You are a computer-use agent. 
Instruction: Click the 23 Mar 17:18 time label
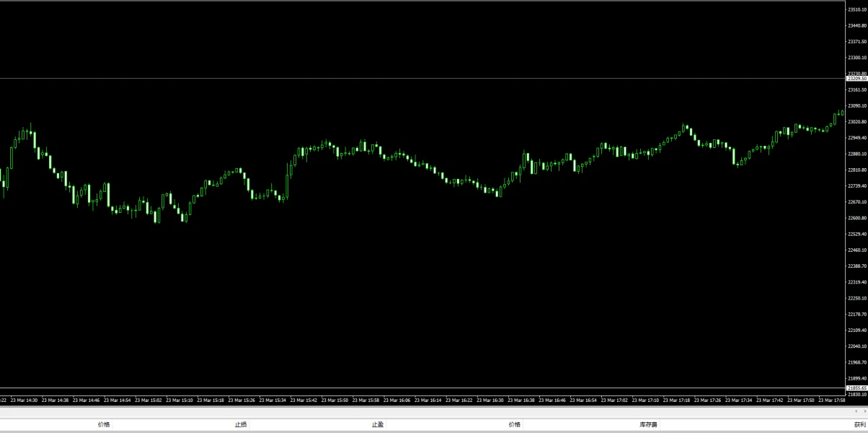tap(676, 400)
